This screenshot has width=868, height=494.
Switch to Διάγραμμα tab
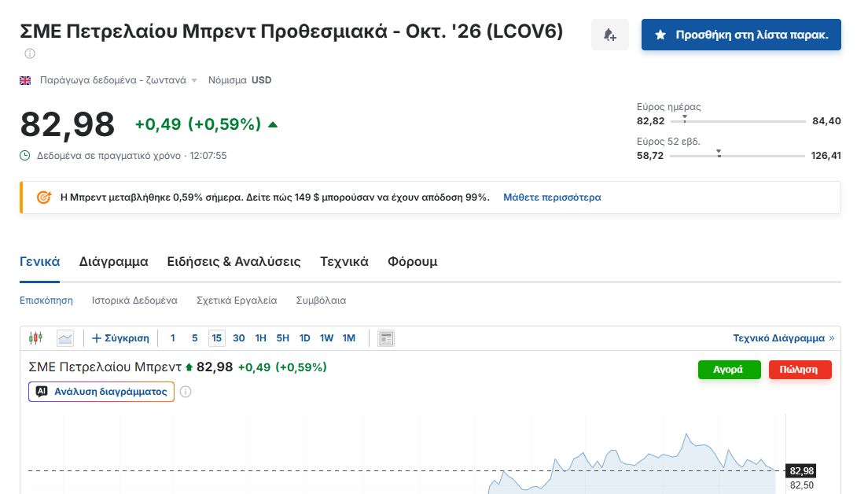click(x=113, y=261)
